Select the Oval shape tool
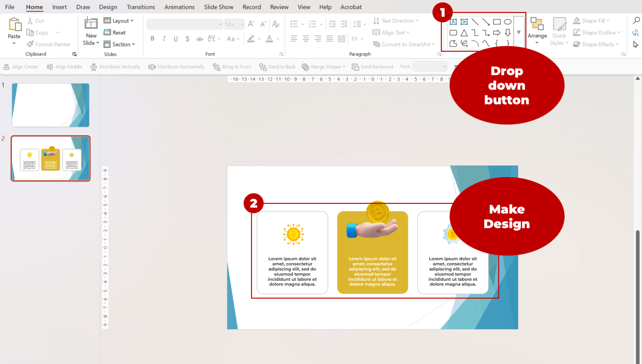The width and height of the screenshot is (642, 364). pos(507,22)
